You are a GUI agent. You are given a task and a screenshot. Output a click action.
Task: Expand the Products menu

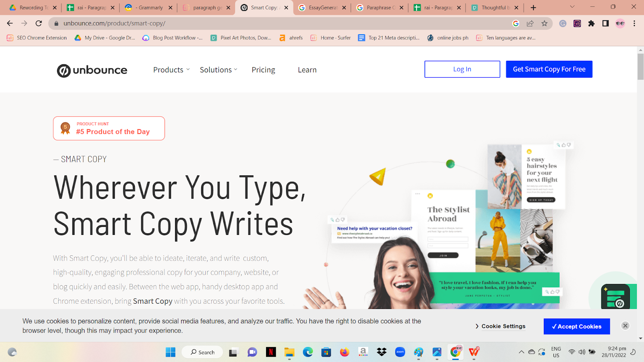click(x=171, y=70)
